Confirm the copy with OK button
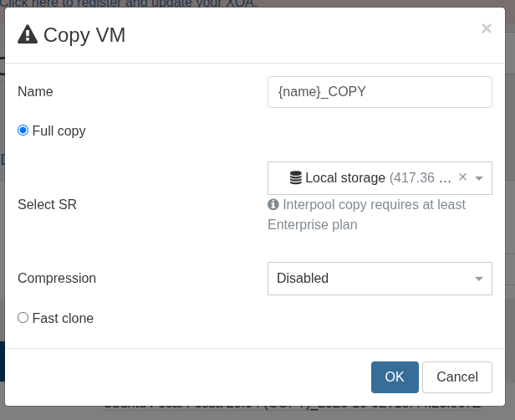Screen dimensions: 515x420 coord(395,377)
